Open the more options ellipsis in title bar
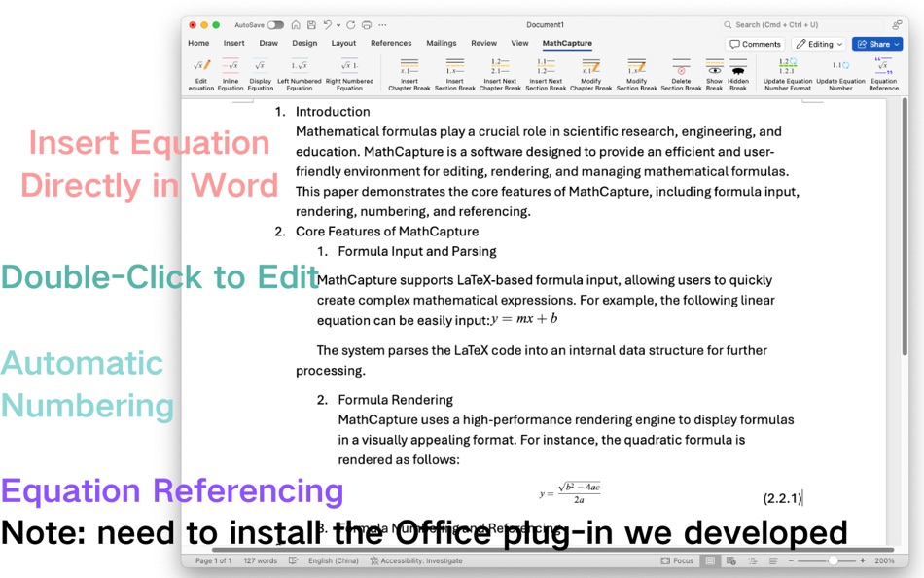Image resolution: width=924 pixels, height=578 pixels. click(x=383, y=24)
